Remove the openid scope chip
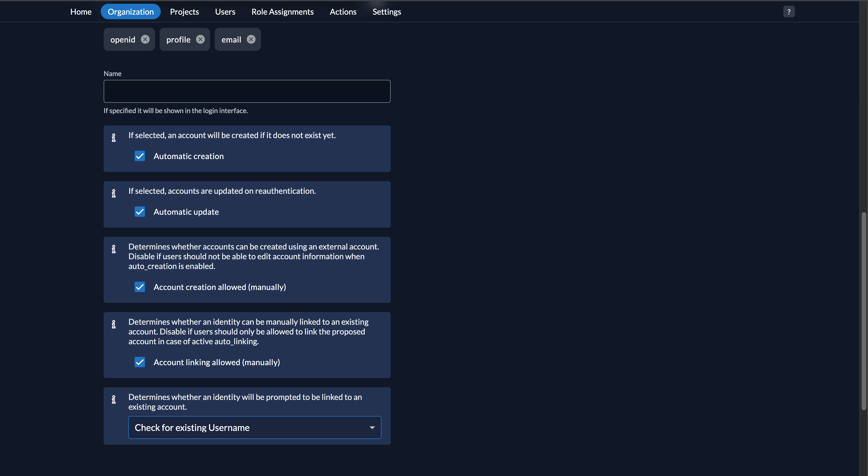868x476 pixels. point(145,39)
